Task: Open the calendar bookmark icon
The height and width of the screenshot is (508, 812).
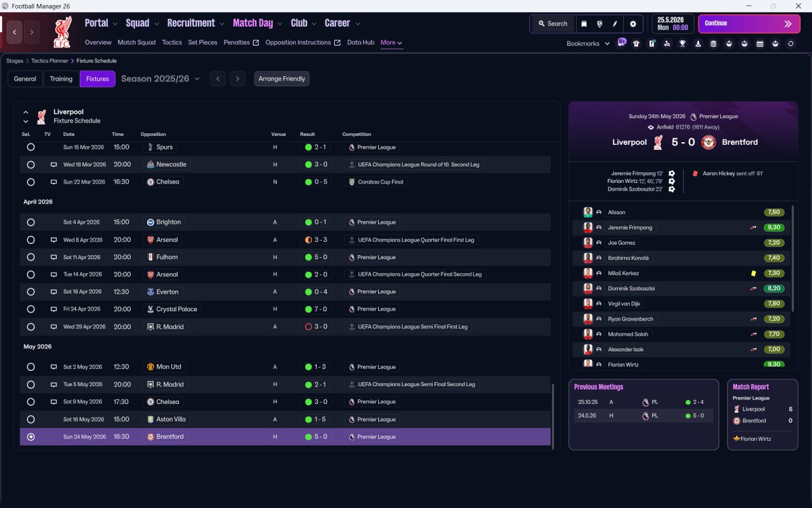Action: tap(760, 44)
